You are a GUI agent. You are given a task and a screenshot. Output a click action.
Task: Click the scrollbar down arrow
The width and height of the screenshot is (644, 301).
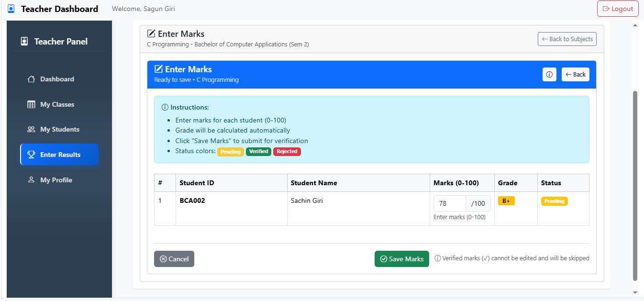635,292
